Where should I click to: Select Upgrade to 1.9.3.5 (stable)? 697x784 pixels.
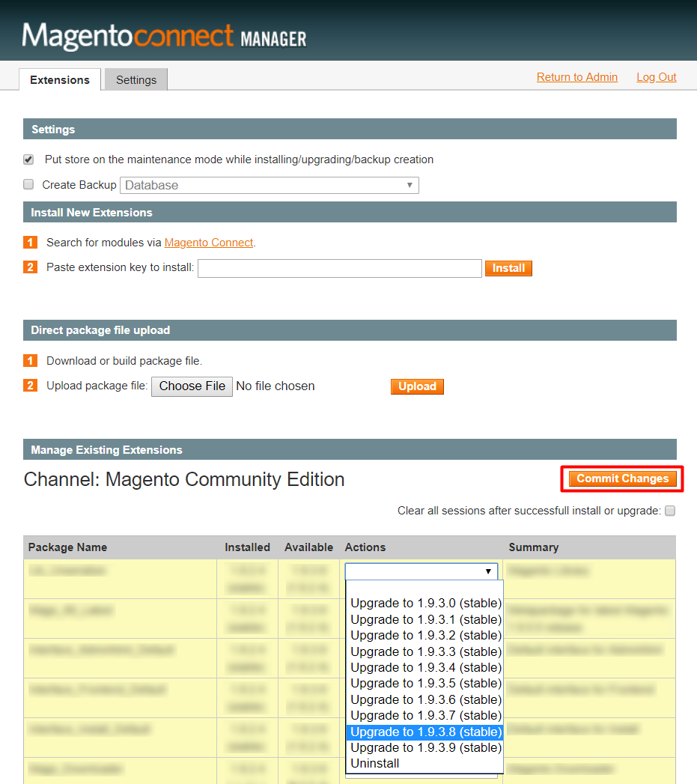(425, 683)
